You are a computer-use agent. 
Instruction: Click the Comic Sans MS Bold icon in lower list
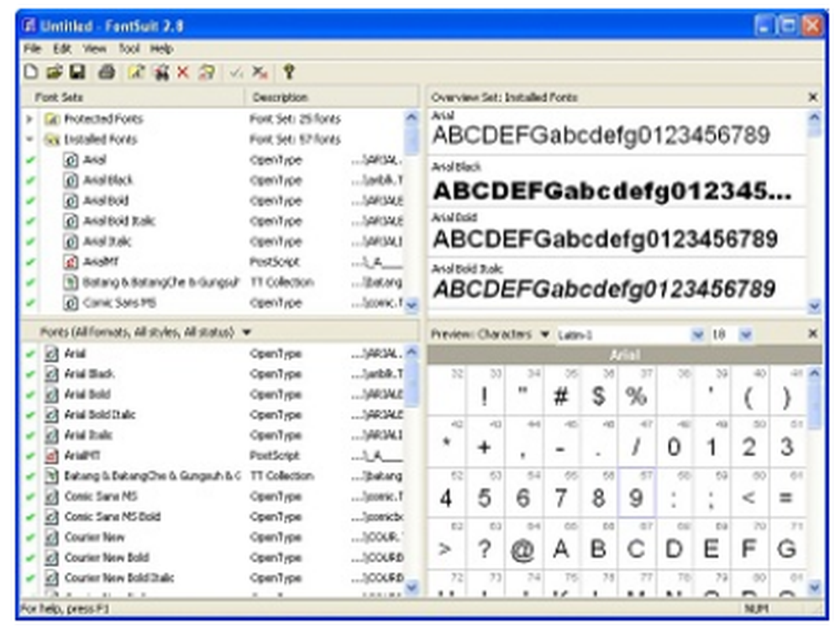tap(51, 517)
